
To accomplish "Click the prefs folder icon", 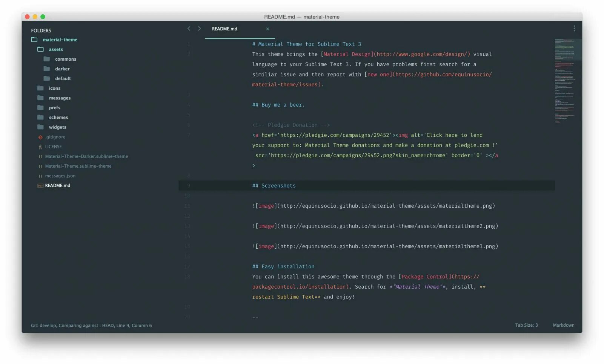I will (41, 108).
